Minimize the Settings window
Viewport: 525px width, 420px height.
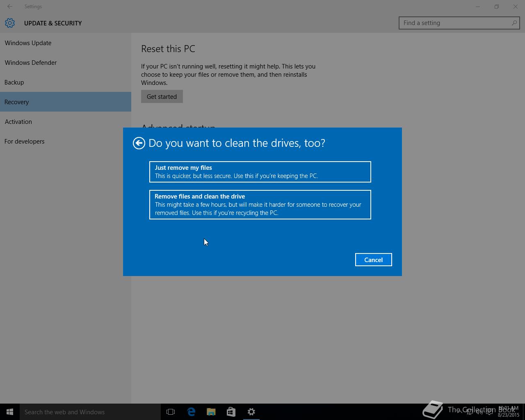click(478, 7)
